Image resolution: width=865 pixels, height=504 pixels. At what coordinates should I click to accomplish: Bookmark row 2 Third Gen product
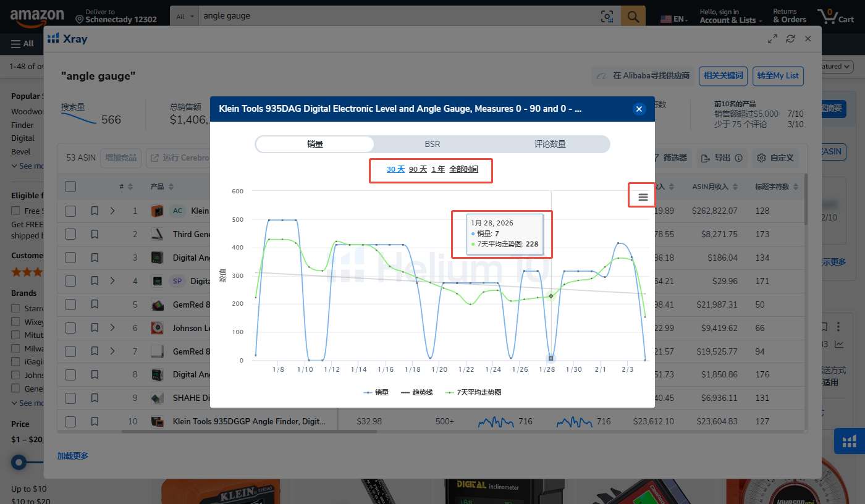(95, 235)
